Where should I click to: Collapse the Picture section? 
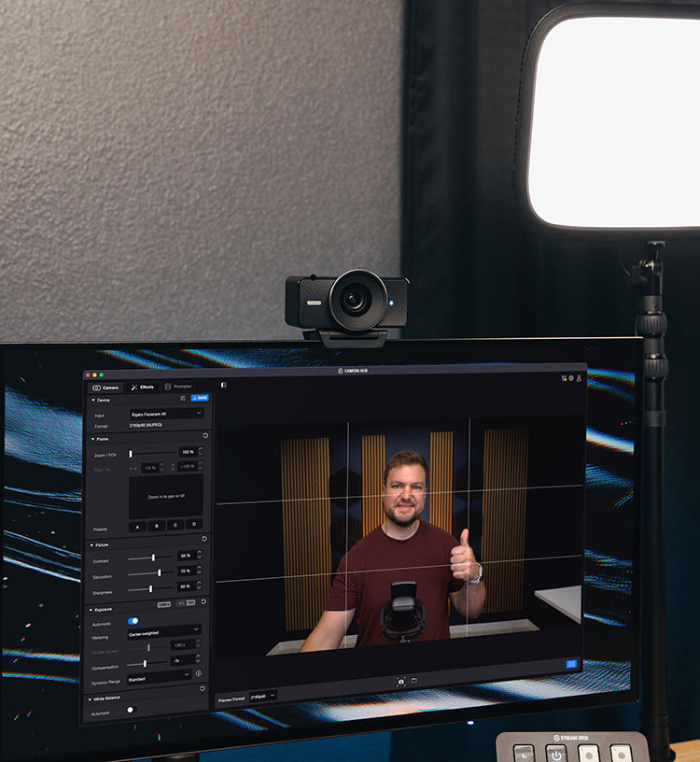pyautogui.click(x=91, y=545)
